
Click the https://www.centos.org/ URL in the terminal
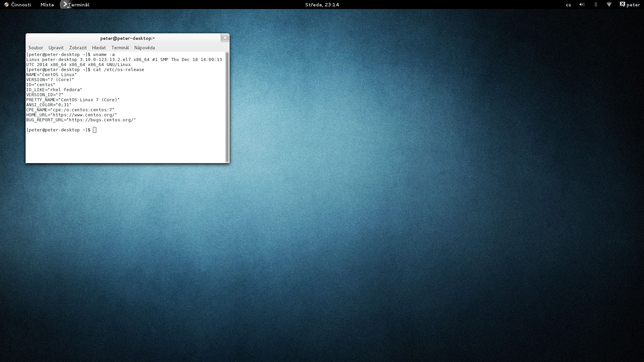tap(85, 115)
